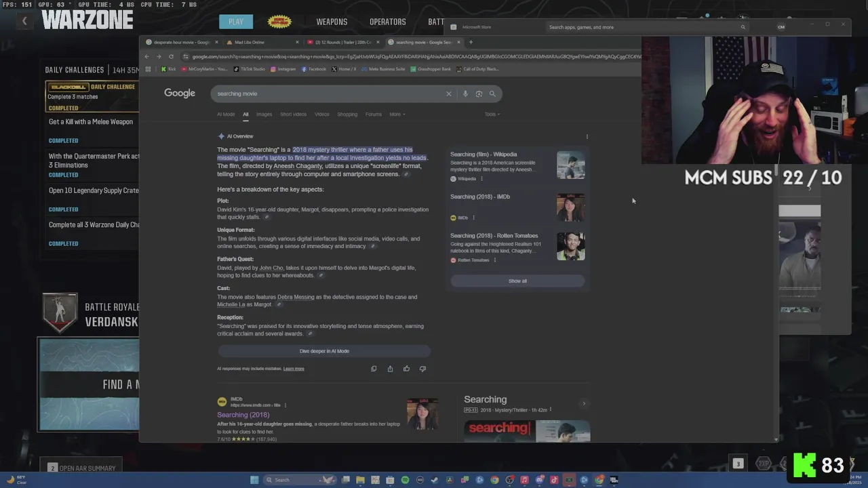Give thumbs down to AI Overview
The image size is (868, 488).
[x=422, y=369]
